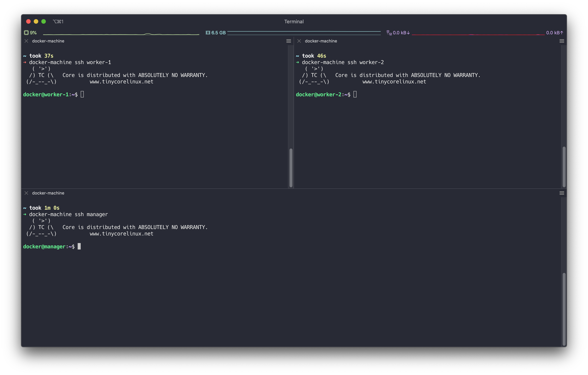Open www.tinycorelinux.net link in manager pane

pos(121,234)
